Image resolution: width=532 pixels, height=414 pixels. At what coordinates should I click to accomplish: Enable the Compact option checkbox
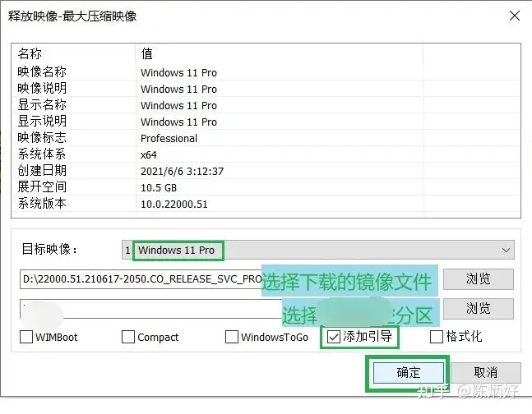click(x=128, y=337)
